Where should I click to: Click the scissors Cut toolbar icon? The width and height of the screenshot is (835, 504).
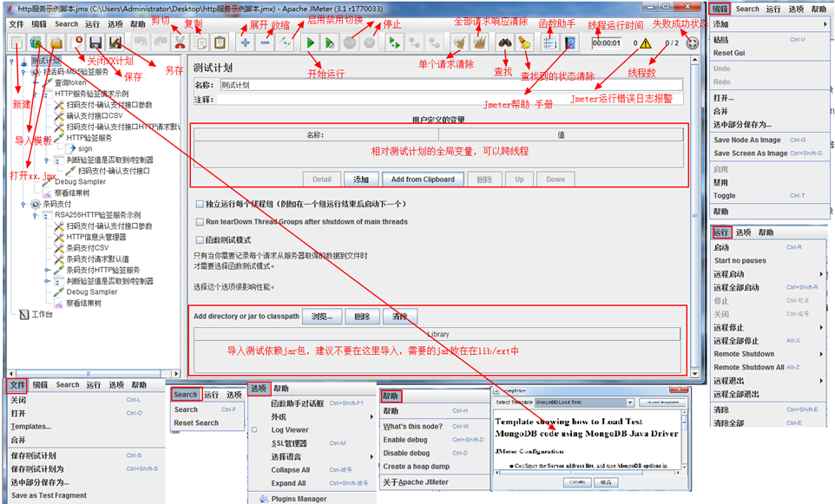pos(180,43)
